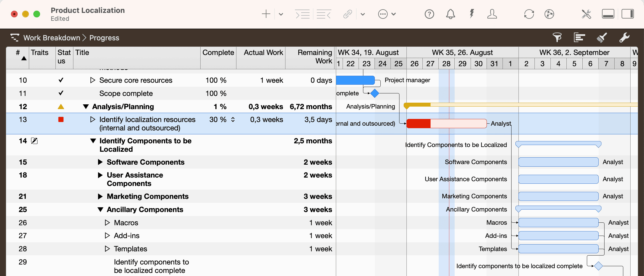Click the outdent task icon in toolbar

click(x=324, y=14)
